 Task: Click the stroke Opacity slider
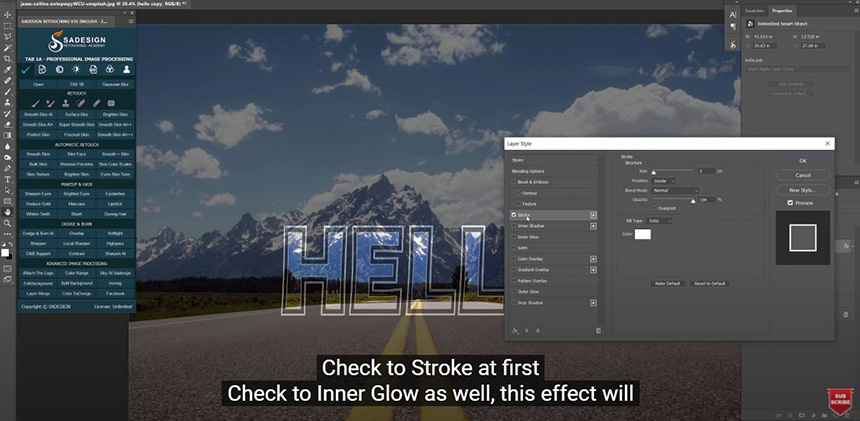pyautogui.click(x=674, y=201)
